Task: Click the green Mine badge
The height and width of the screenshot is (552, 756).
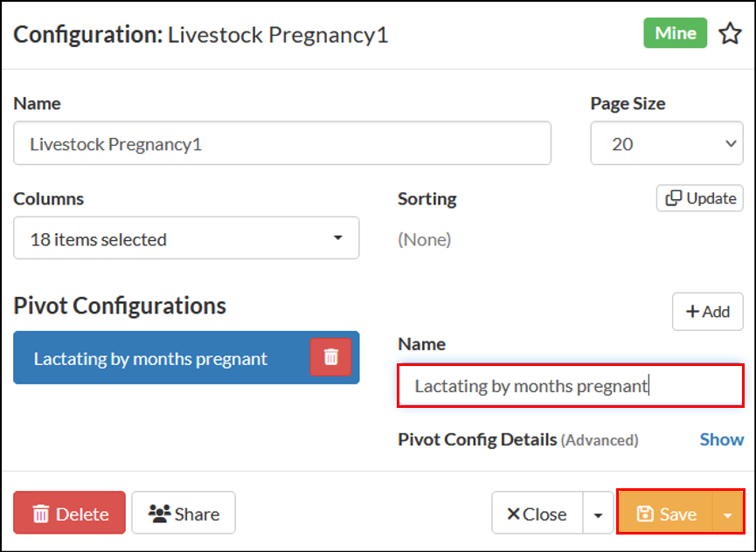Action: [x=675, y=33]
